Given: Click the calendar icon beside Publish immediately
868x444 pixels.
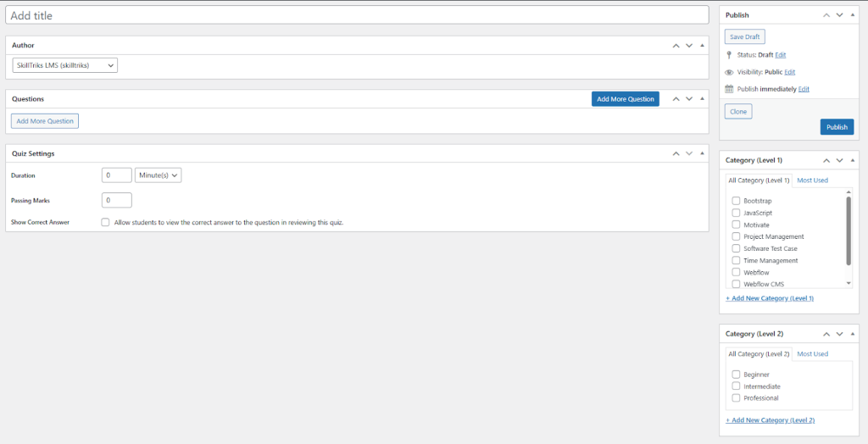Looking at the screenshot, I should pos(729,89).
